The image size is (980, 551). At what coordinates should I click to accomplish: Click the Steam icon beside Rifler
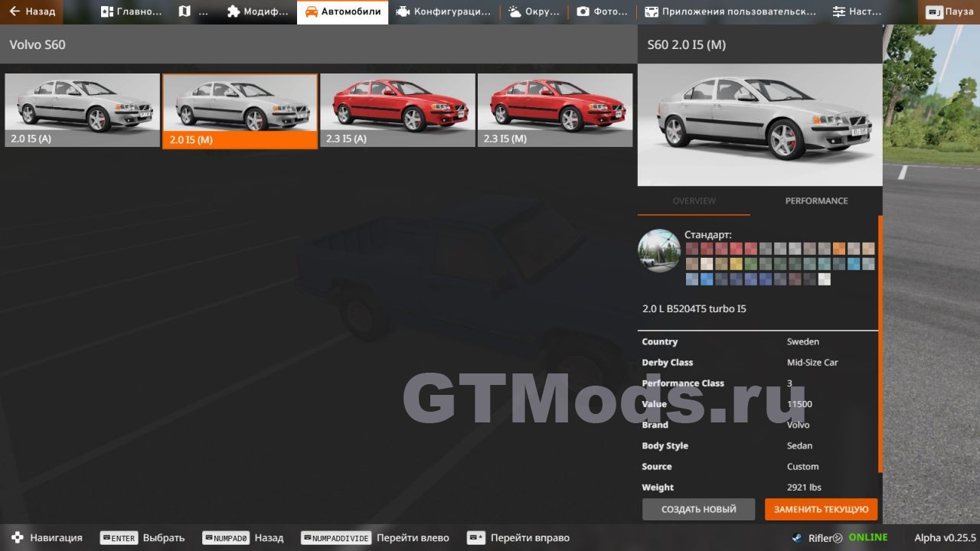pos(797,538)
